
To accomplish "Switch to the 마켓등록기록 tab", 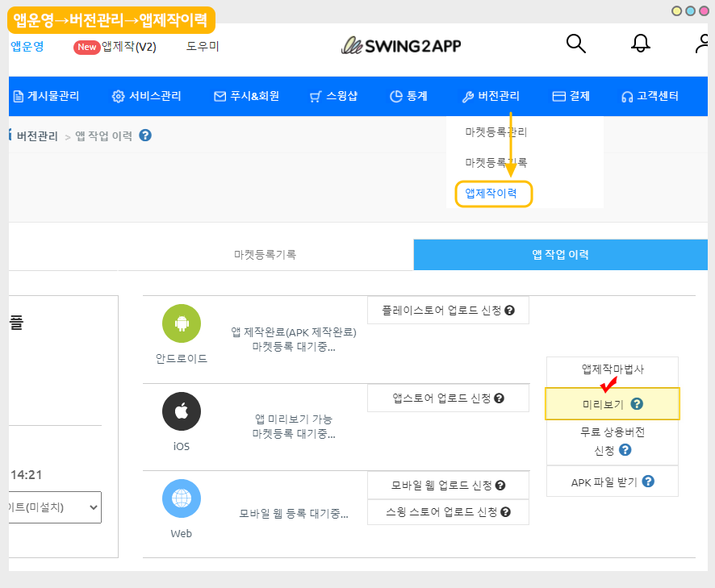I will point(266,254).
